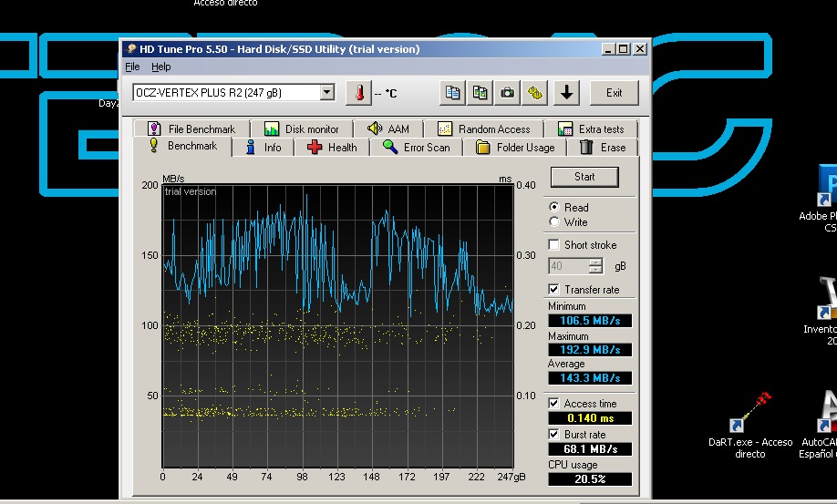Uncheck the Transfer rate checkbox
Image resolution: width=837 pixels, height=504 pixels.
[x=554, y=290]
